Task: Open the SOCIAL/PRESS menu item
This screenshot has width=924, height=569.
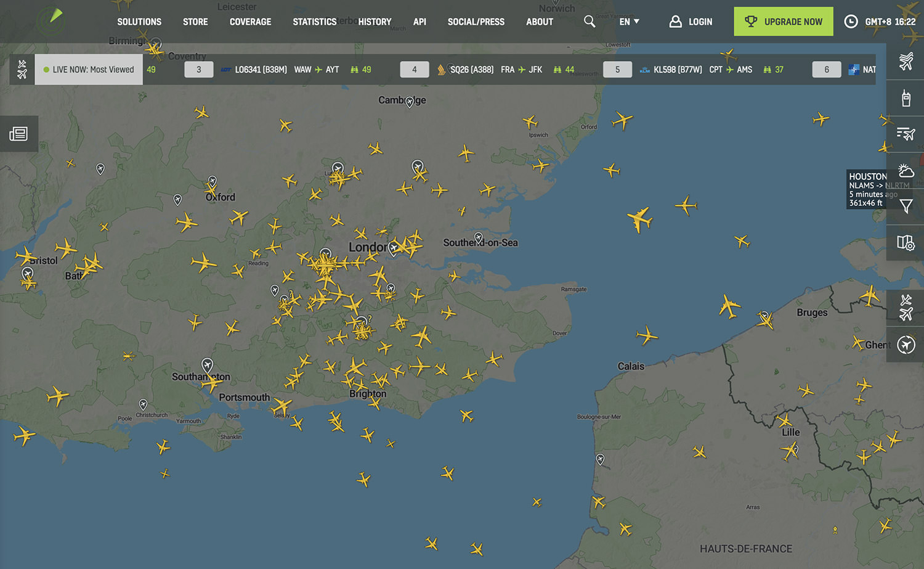Action: (x=476, y=22)
